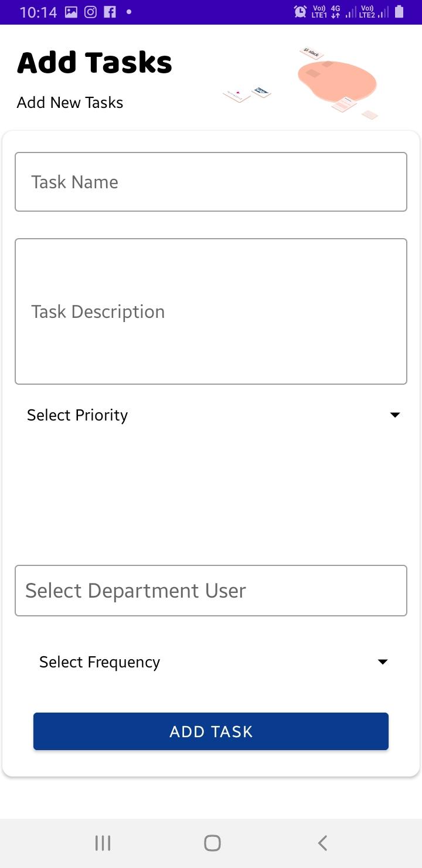Tap the Add Tasks heading
The image size is (422, 868).
[94, 63]
